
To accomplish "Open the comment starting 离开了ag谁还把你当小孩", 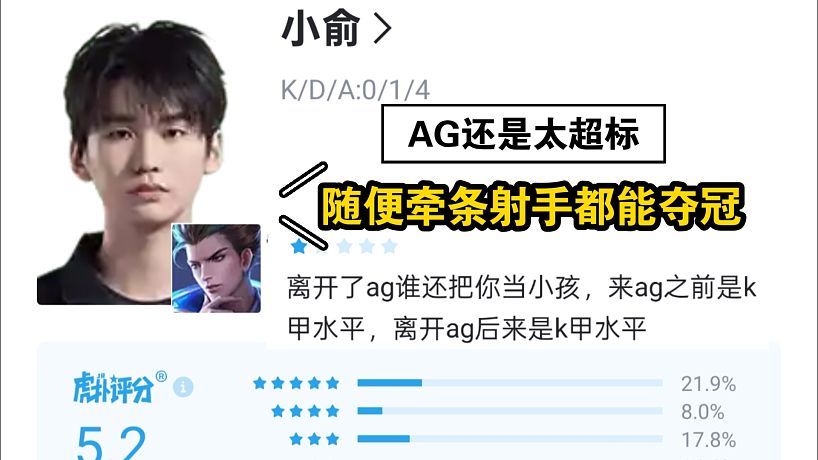I will pyautogui.click(x=522, y=308).
